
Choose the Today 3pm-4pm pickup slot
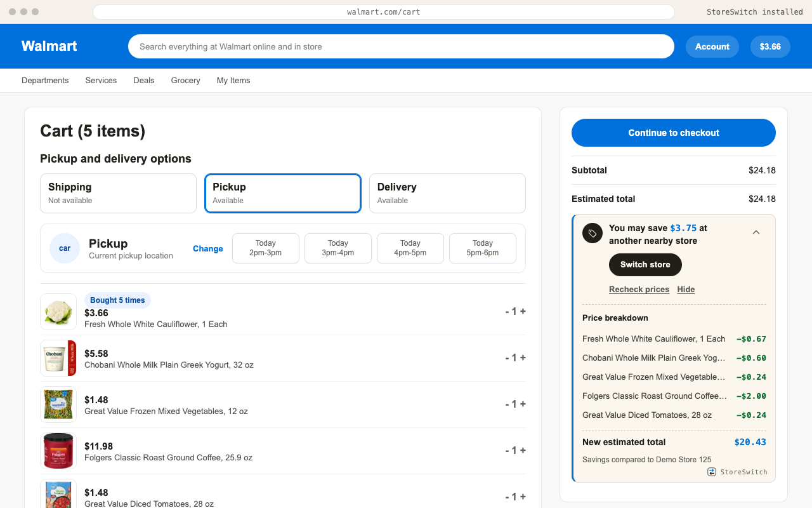click(x=338, y=248)
